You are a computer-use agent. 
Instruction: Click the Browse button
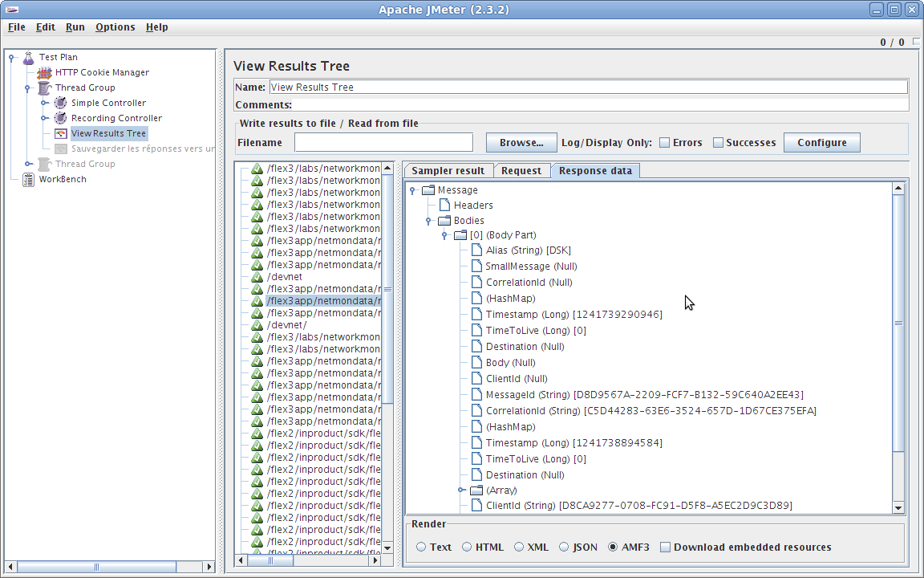[x=521, y=142]
